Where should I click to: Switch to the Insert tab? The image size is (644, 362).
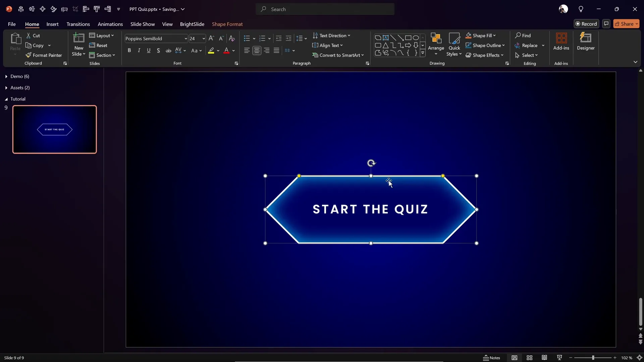pyautogui.click(x=52, y=24)
